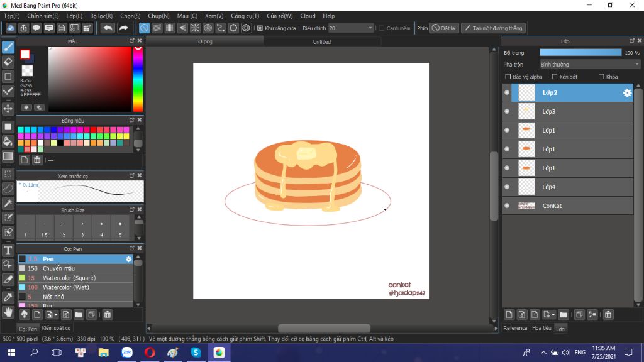Enable curve snap guide
Image resolution: width=644 pixels, height=362 pixels.
click(x=221, y=28)
